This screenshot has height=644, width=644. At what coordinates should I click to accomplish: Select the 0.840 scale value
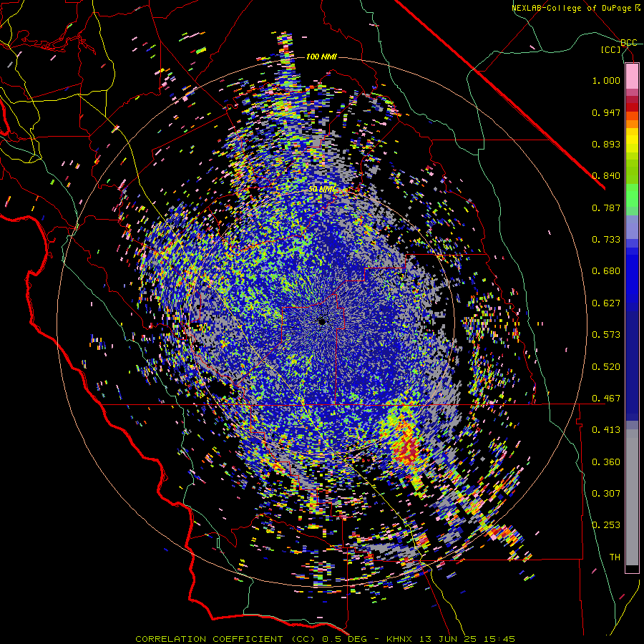click(x=606, y=176)
